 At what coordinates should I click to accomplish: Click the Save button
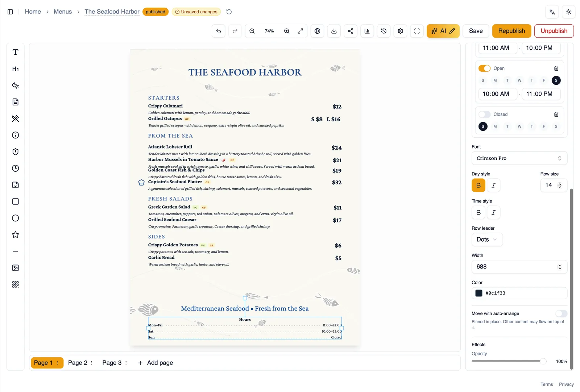476,31
